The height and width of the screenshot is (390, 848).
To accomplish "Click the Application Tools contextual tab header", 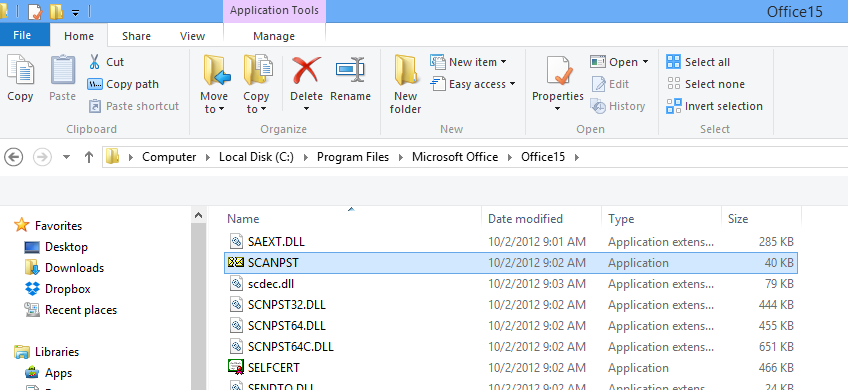I will 274,10.
